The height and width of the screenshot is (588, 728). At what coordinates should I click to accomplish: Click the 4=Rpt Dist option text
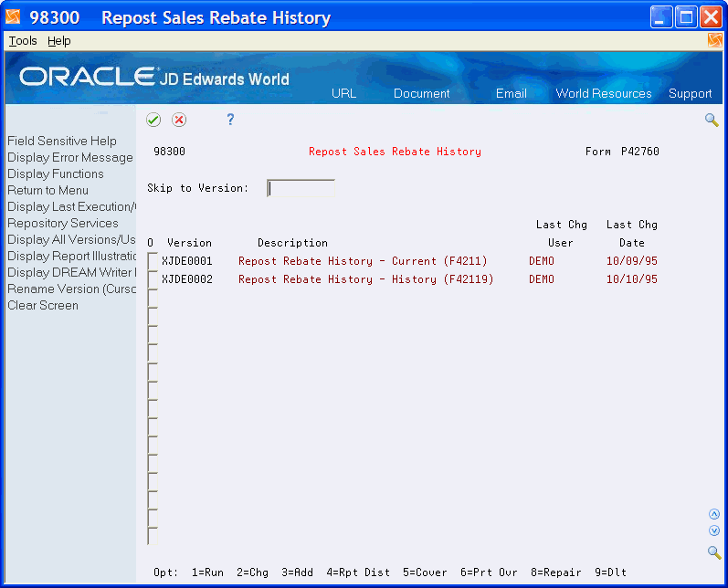(x=358, y=572)
